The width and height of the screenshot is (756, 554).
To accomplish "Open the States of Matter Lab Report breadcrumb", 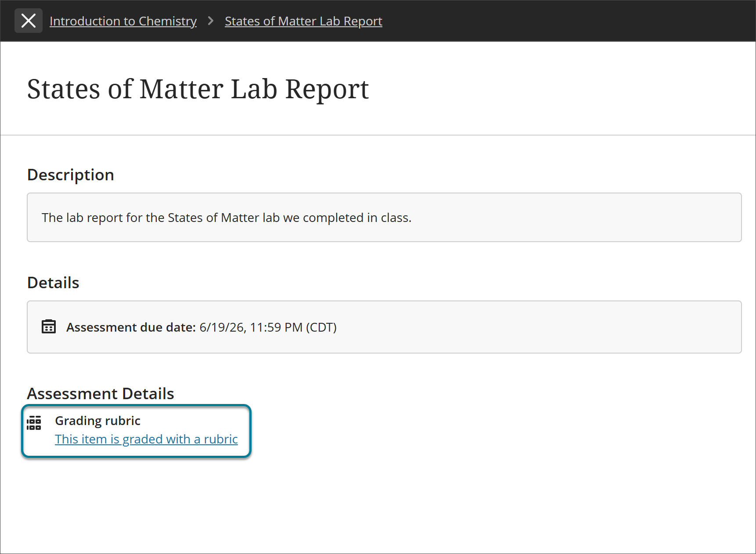I will [303, 21].
